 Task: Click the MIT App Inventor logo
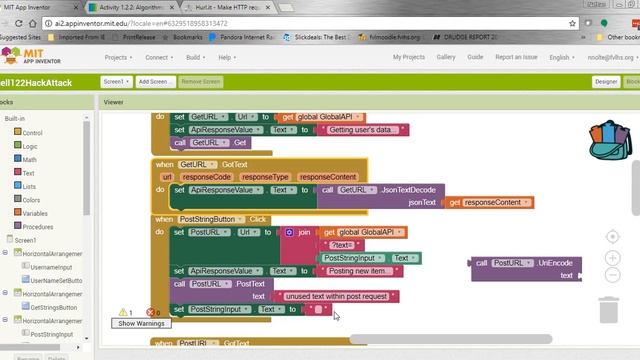[31, 56]
